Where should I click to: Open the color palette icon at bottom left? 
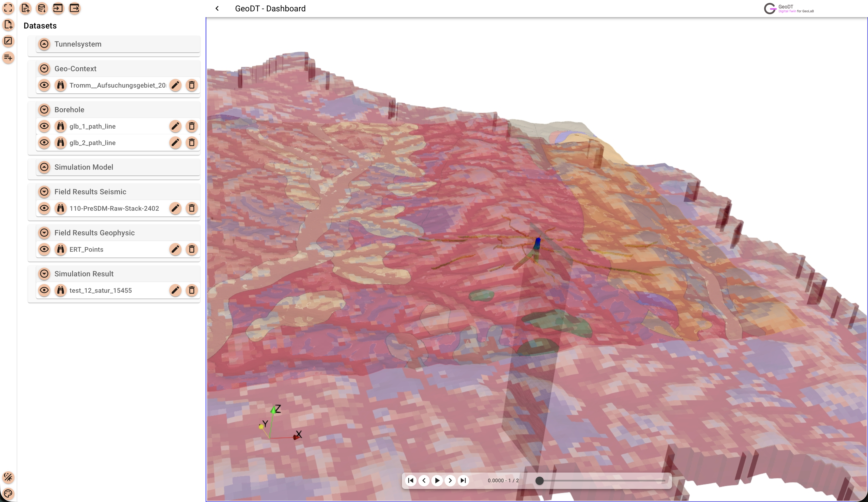(8, 493)
